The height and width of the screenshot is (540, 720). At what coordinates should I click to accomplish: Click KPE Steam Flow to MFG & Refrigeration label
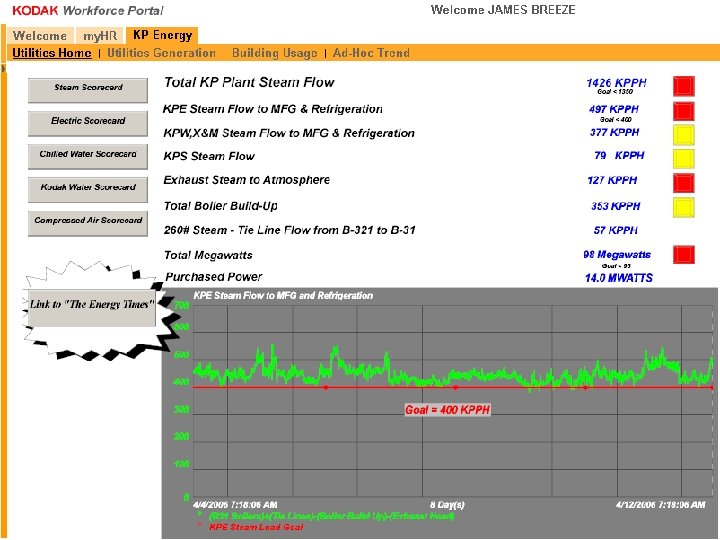point(273,109)
